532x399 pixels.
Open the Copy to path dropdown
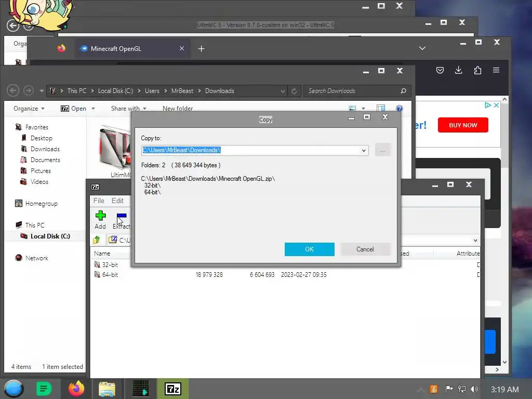click(364, 150)
